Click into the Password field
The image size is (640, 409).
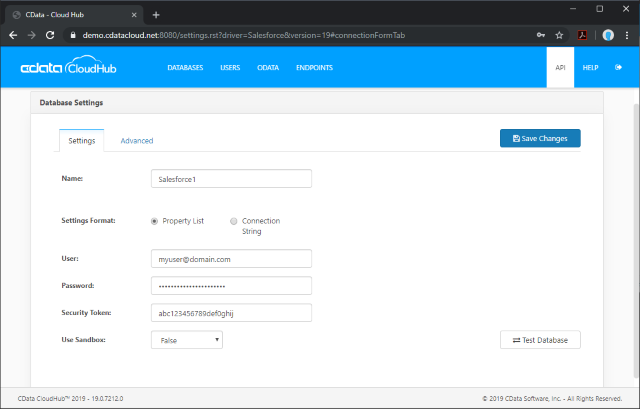coord(231,286)
